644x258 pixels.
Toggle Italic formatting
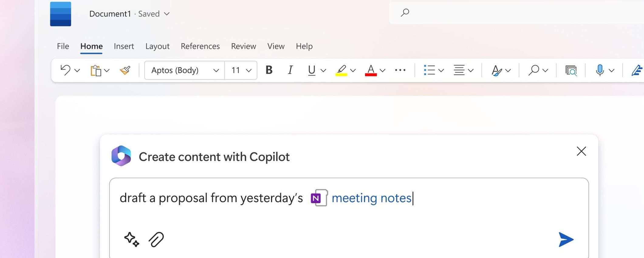click(290, 70)
